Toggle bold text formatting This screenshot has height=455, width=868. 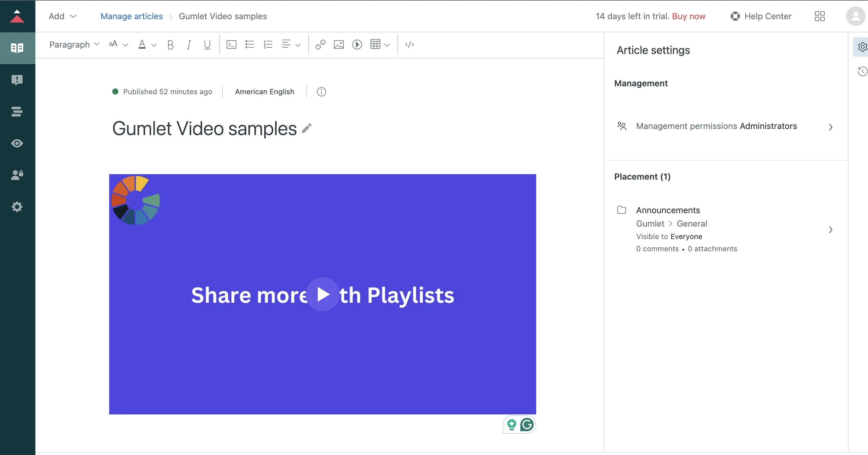point(170,45)
